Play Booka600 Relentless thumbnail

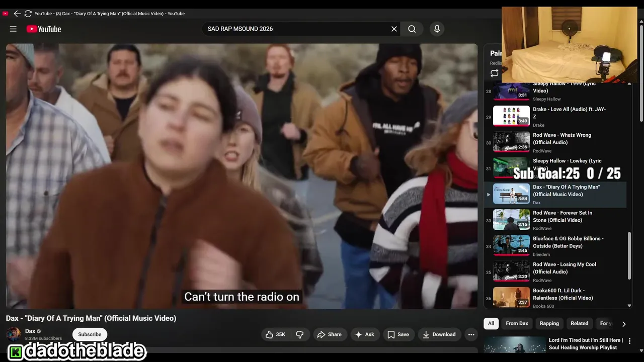click(x=511, y=297)
